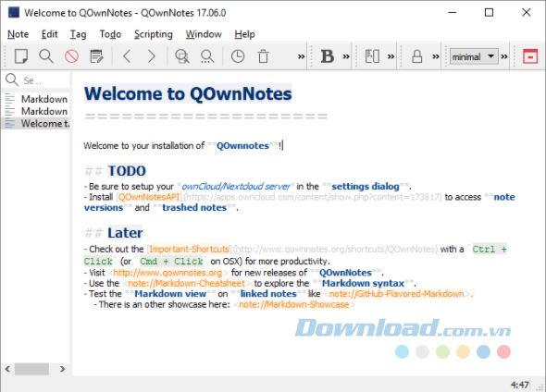Click the note://Markdown-Showcase link
Screen dimensions: 546x392
coord(294,305)
